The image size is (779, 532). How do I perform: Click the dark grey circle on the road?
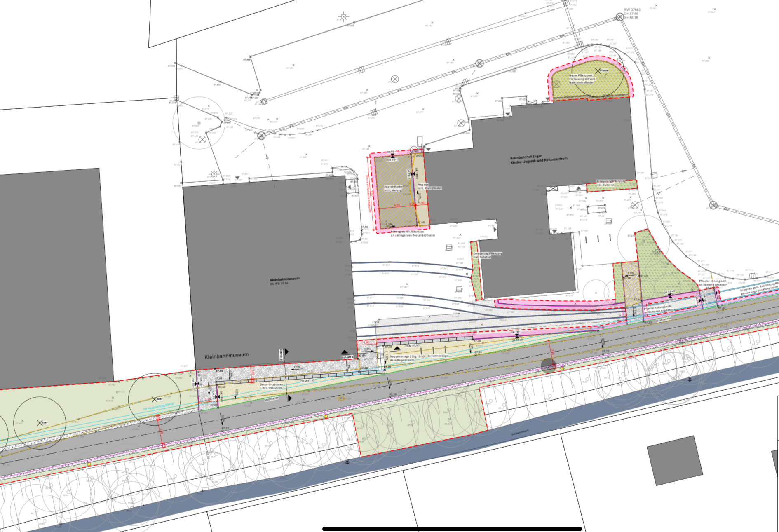[x=548, y=366]
